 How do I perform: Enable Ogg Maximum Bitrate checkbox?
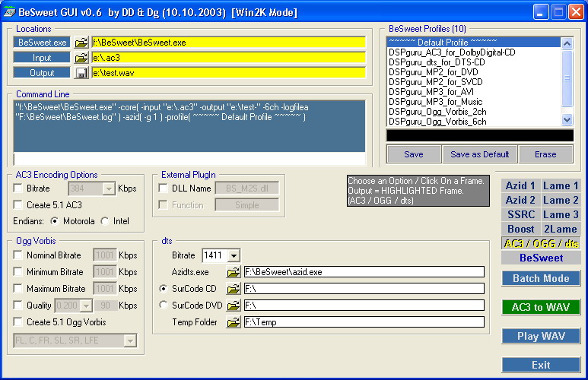point(17,288)
